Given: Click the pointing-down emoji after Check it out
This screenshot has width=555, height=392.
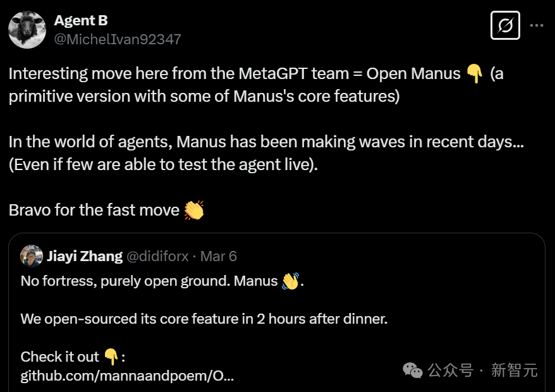Looking at the screenshot, I should click(x=111, y=357).
